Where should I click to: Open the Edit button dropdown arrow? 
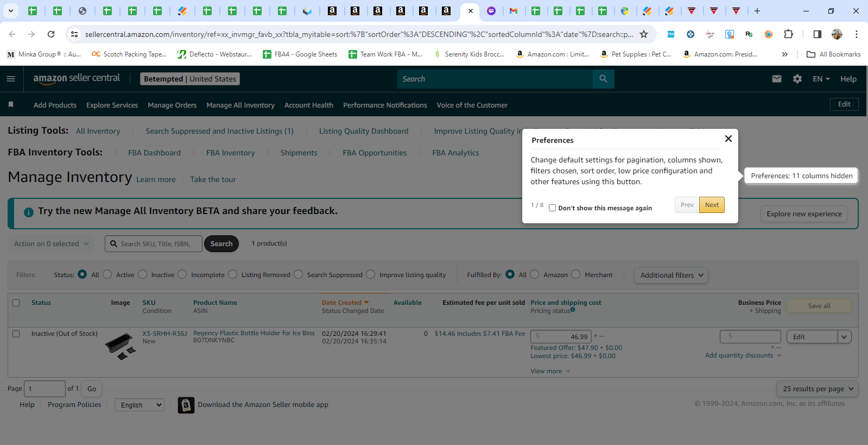pos(844,337)
